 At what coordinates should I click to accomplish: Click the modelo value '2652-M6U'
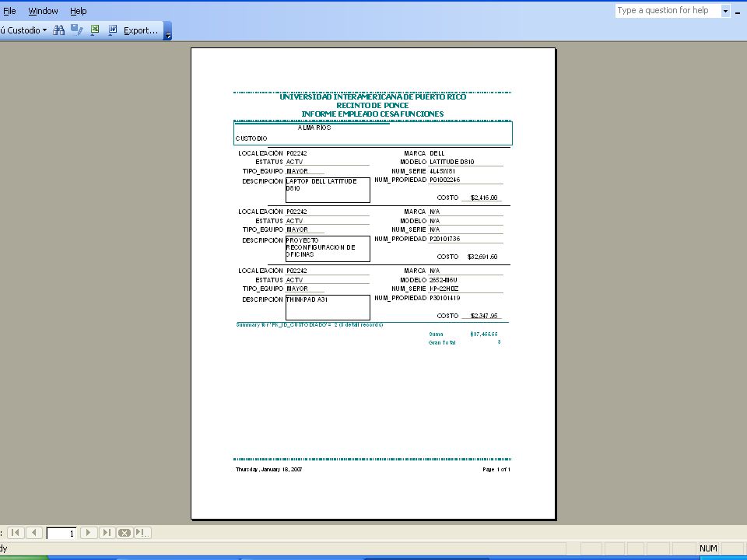click(x=443, y=280)
